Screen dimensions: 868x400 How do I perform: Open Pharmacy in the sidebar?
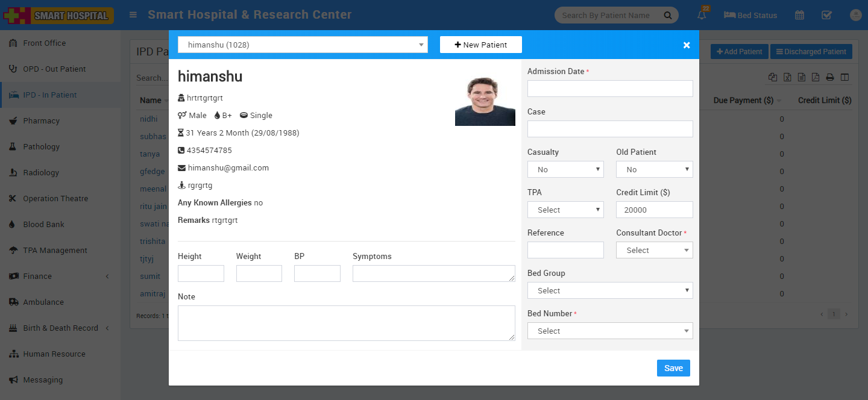pyautogui.click(x=41, y=121)
